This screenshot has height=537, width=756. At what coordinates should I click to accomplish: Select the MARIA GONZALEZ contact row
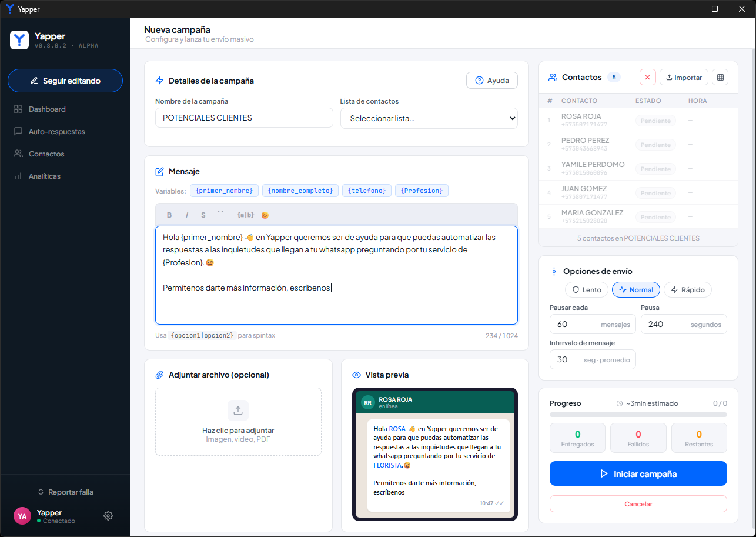[638, 216]
